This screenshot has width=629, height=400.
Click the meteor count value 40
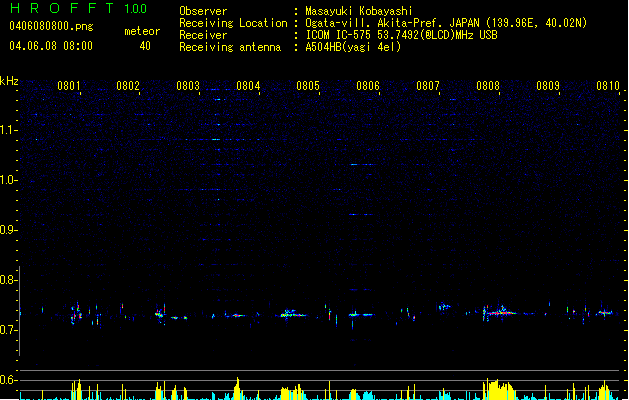coord(145,46)
